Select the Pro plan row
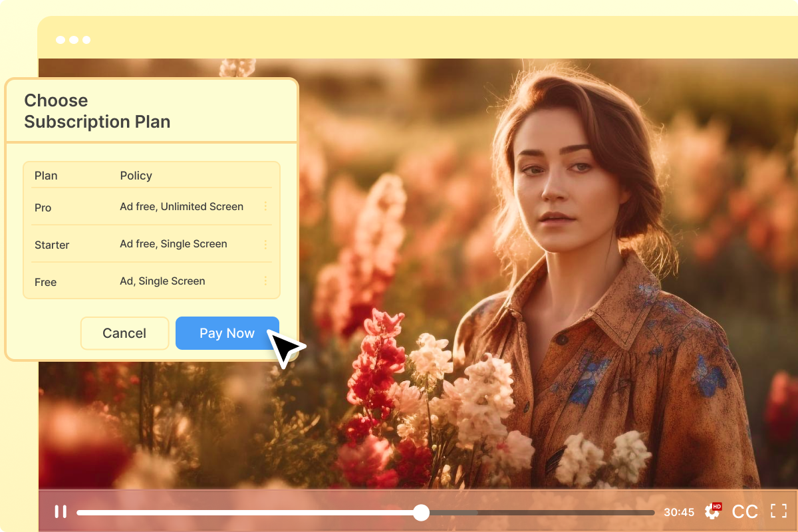This screenshot has width=798, height=532. (152, 207)
